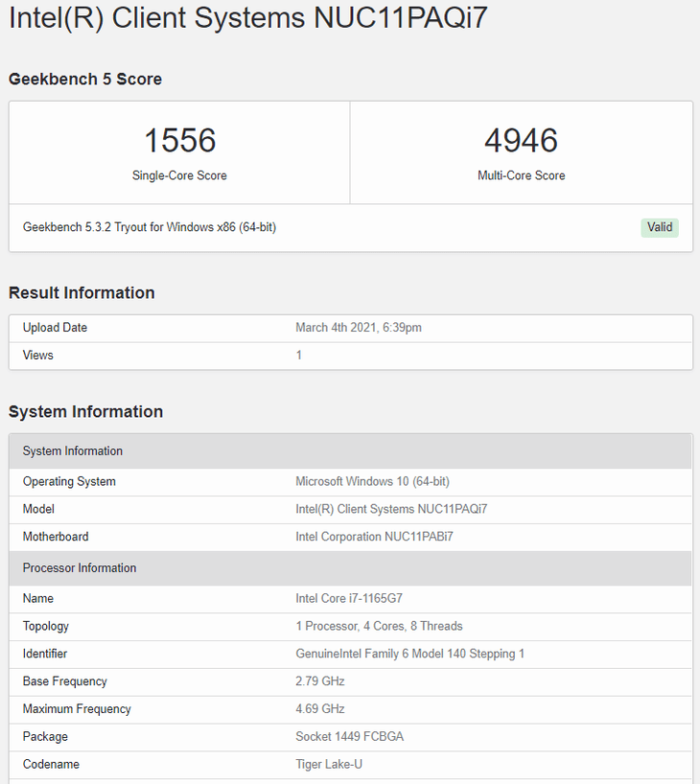The height and width of the screenshot is (784, 700).
Task: Click the 1556 single-core score number
Action: (179, 141)
